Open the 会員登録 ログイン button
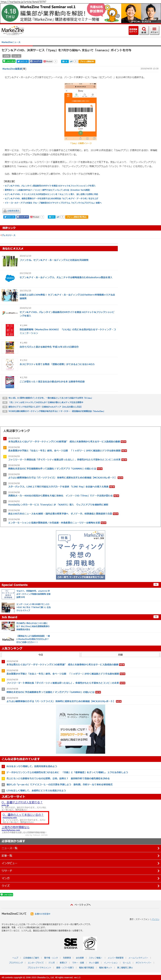Image resolution: width=161 pixels, height=980 pixels. click(x=133, y=30)
